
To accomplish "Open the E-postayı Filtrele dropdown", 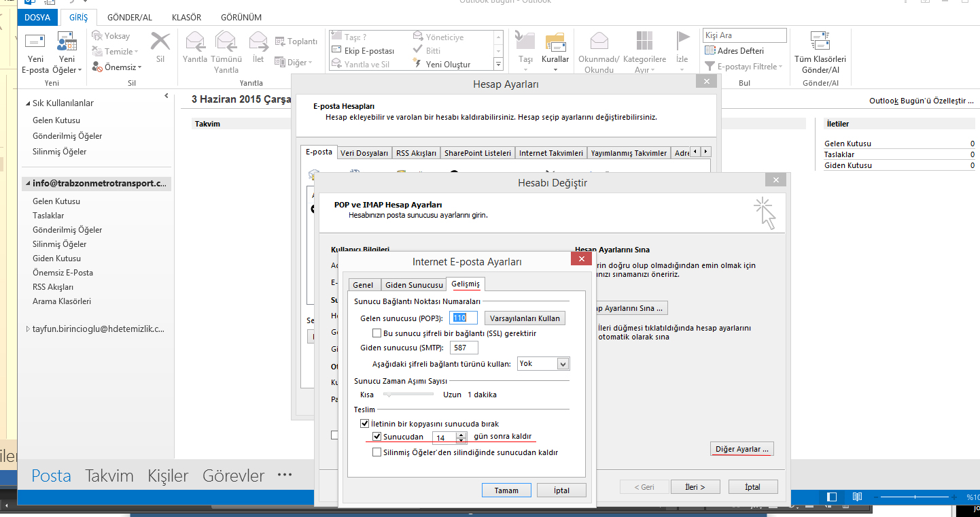I will click(781, 67).
